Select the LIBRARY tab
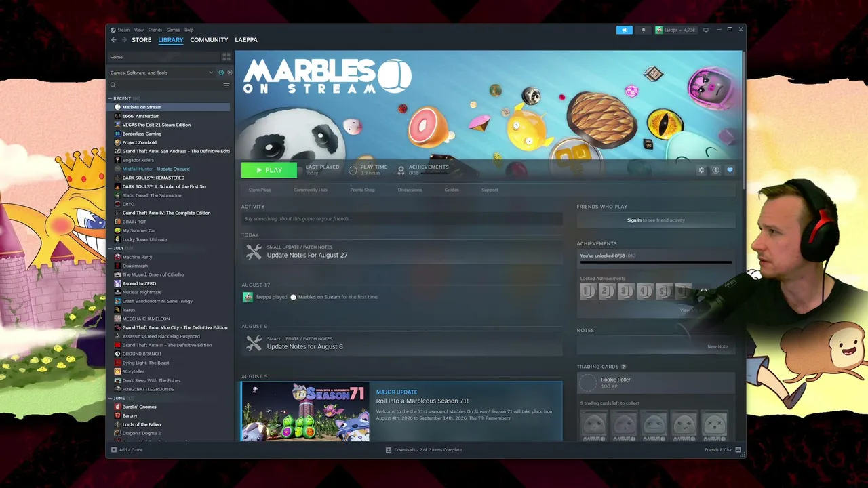 coord(171,40)
